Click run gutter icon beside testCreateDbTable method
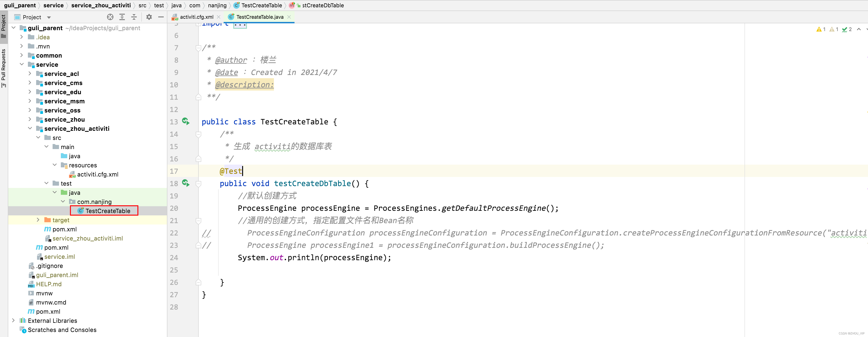Viewport: 868px width, 337px height. [x=186, y=183]
